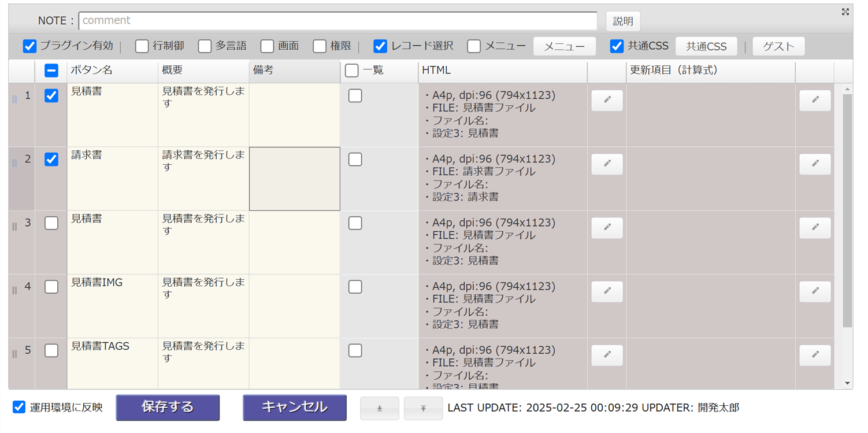Click the ゲスト button
The height and width of the screenshot is (433, 868).
click(x=778, y=47)
